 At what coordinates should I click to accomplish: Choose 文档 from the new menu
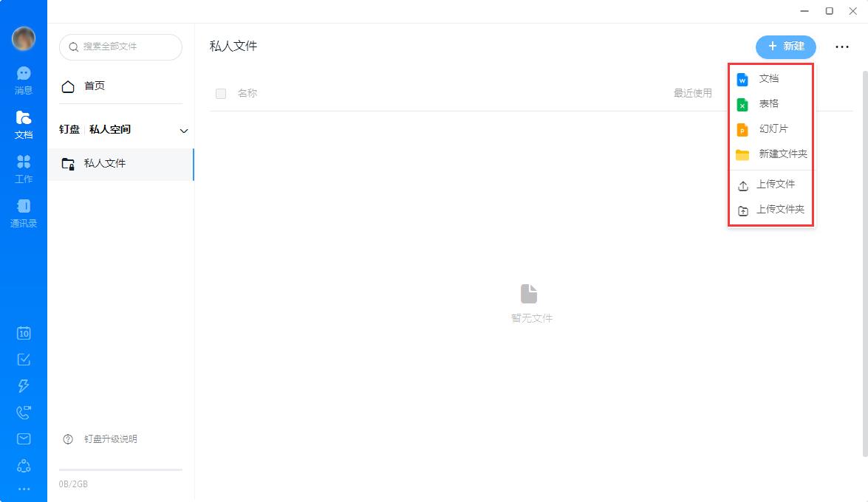pyautogui.click(x=770, y=78)
